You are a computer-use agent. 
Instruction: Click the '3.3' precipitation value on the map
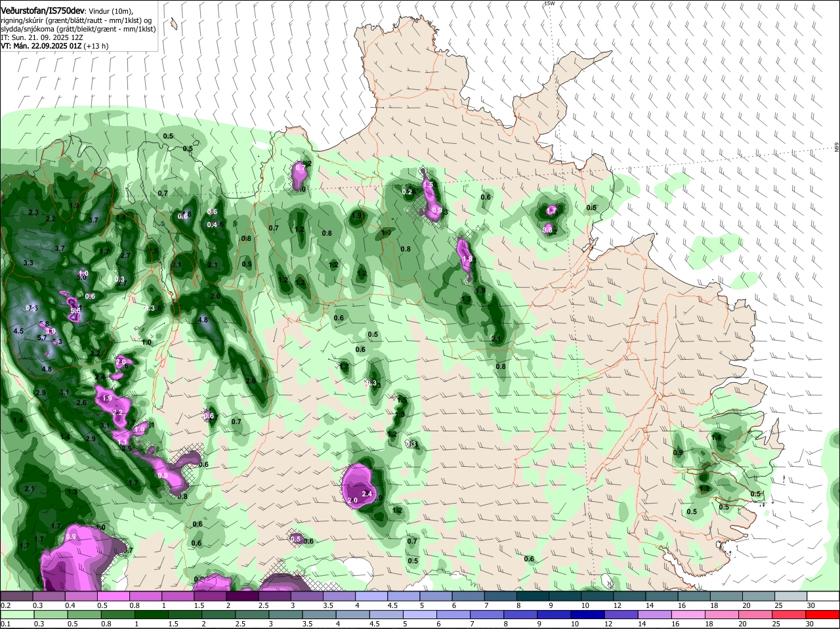[x=28, y=263]
